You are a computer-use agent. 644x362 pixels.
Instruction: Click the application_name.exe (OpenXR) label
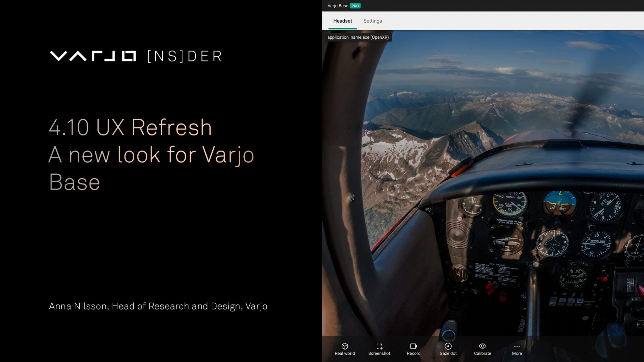[358, 37]
